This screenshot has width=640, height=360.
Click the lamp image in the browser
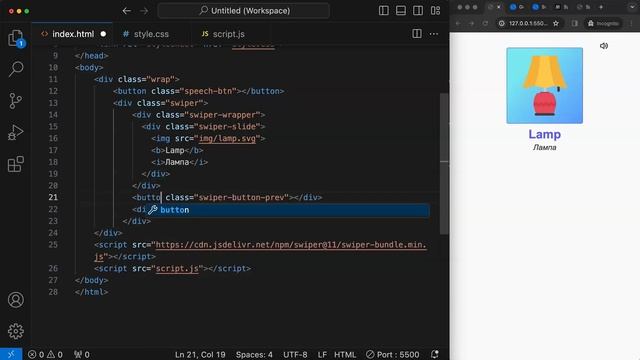[x=544, y=85]
